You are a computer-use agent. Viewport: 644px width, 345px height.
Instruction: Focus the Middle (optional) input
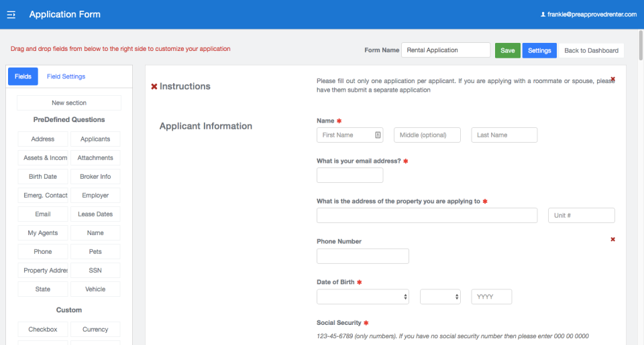coord(427,135)
